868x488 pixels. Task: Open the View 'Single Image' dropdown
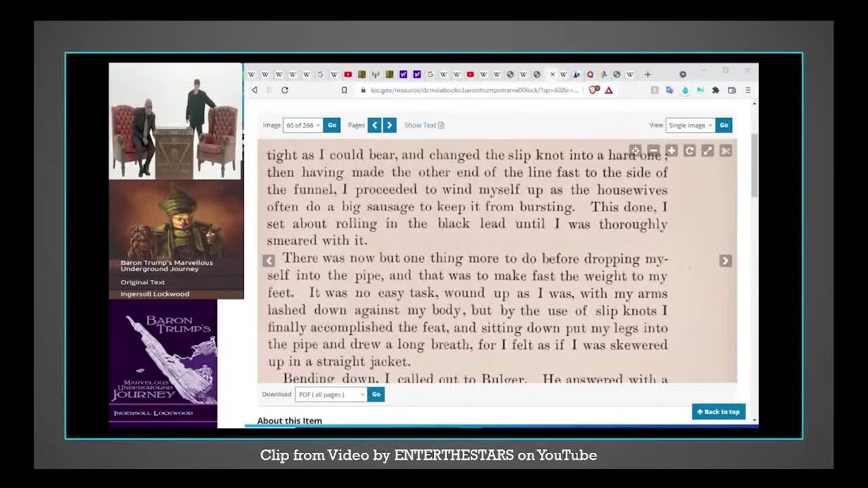[x=690, y=125]
